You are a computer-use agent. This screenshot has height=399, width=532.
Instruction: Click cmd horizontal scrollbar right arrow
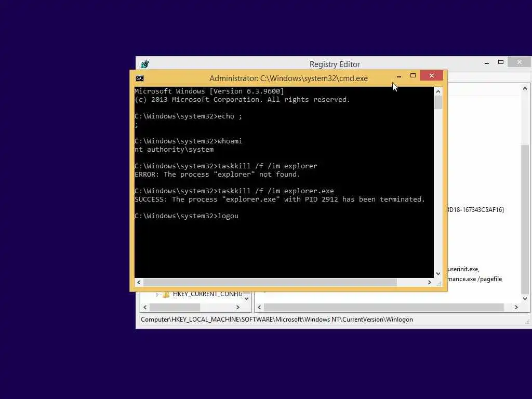pyautogui.click(x=430, y=282)
